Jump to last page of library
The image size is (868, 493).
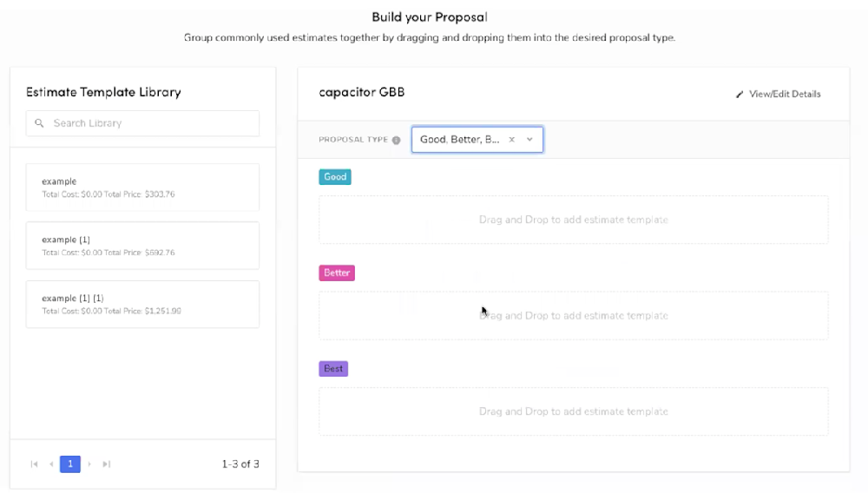pos(106,464)
